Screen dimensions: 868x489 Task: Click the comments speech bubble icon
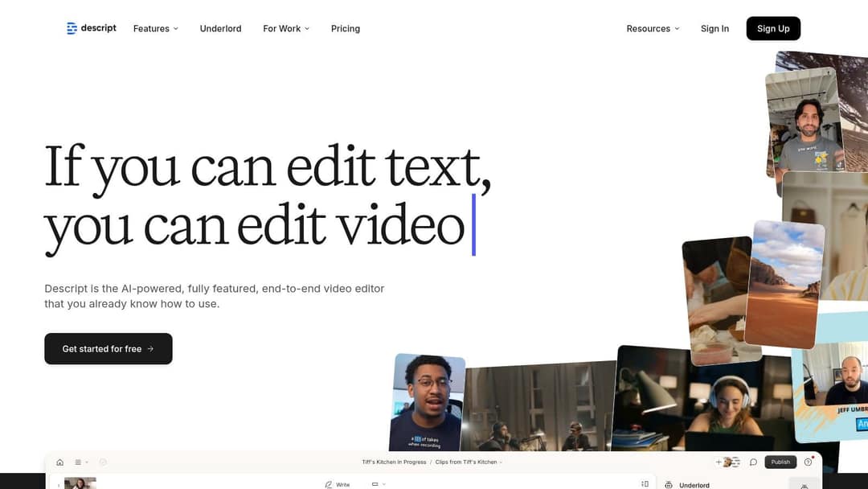pos(753,462)
